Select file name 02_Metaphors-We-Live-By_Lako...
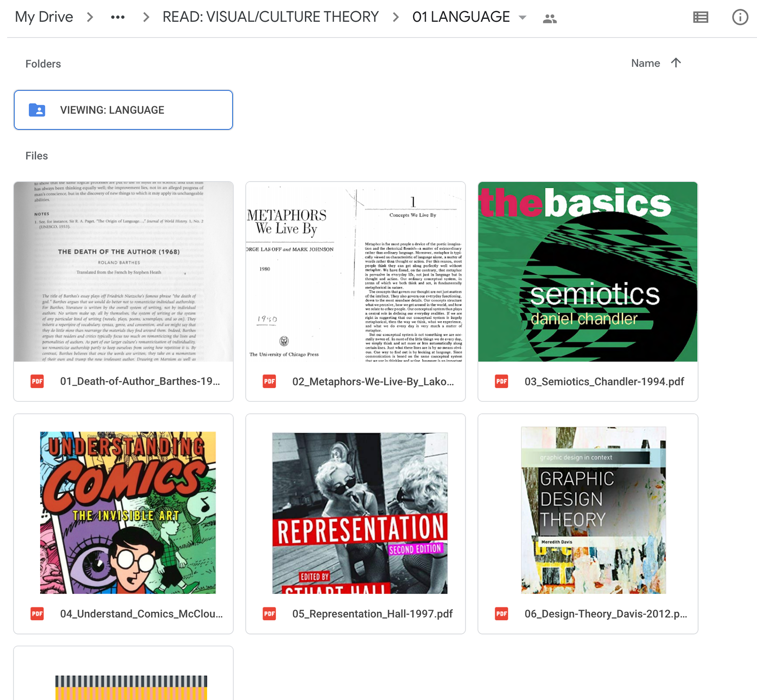Viewport: 757px width, 700px height. point(373,381)
